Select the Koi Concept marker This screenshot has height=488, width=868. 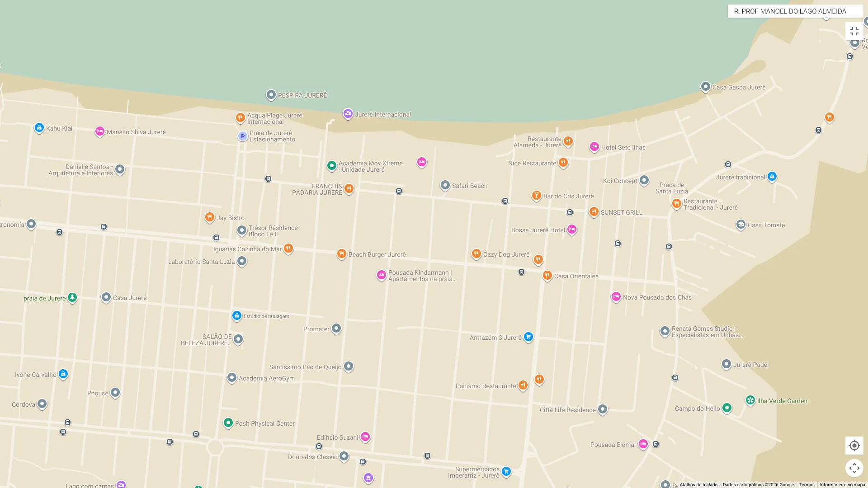(644, 180)
